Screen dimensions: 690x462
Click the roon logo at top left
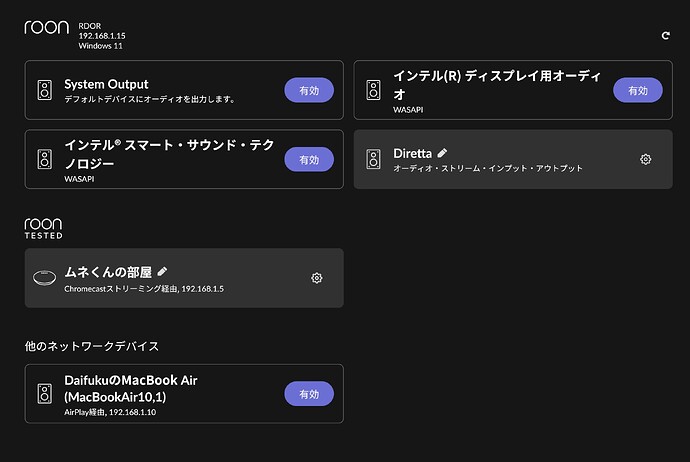click(47, 27)
